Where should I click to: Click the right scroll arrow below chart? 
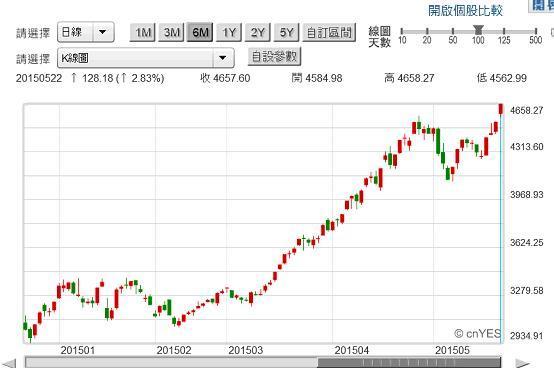tap(522, 363)
